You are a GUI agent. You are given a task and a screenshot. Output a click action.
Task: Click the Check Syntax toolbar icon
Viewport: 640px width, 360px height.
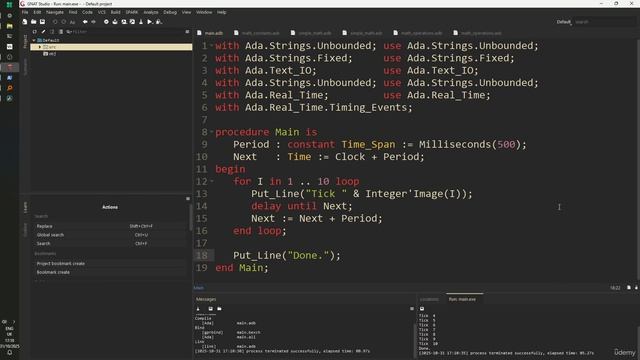[x=132, y=22]
